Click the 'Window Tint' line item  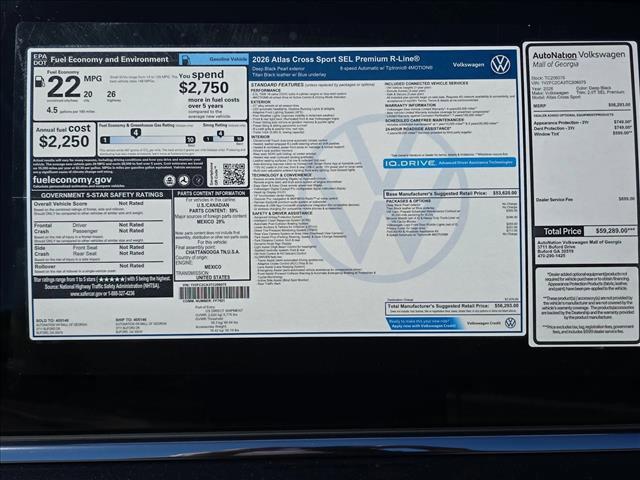582,134
